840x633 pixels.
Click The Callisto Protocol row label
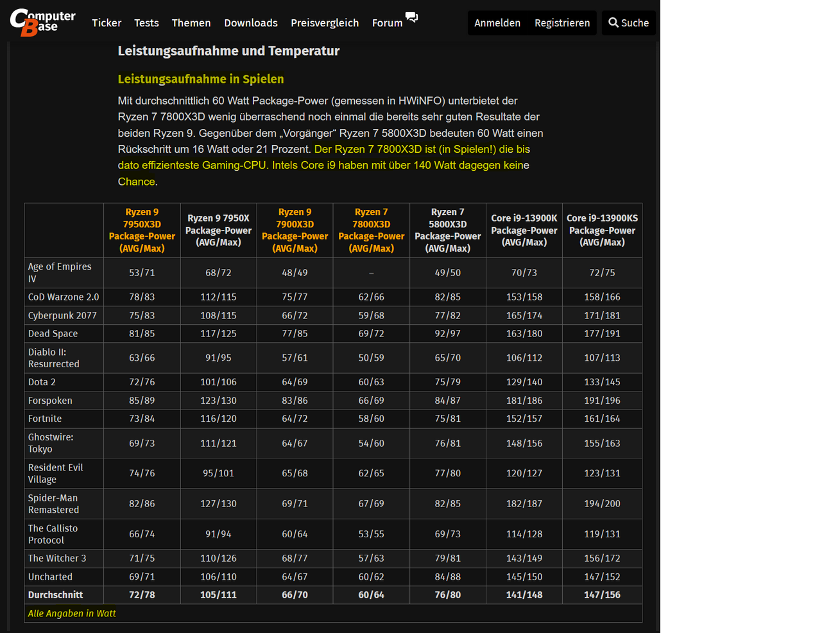pyautogui.click(x=53, y=534)
